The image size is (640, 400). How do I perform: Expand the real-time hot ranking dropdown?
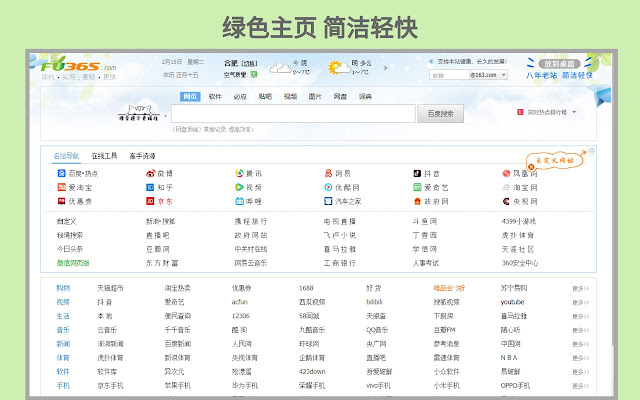point(574,112)
